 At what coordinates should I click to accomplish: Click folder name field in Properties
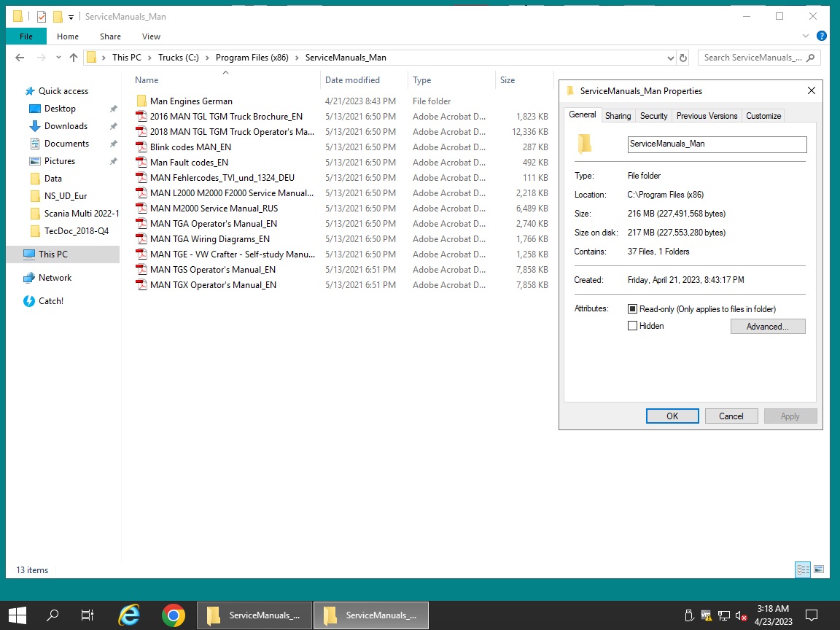(717, 144)
